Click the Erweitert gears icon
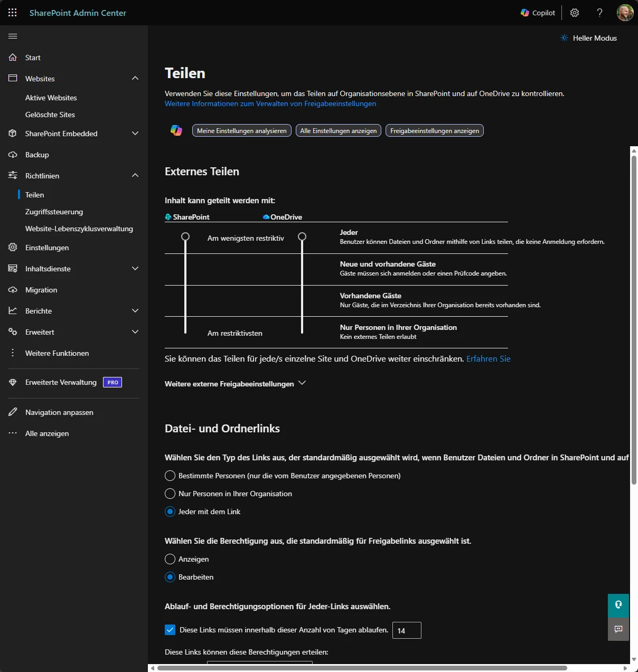This screenshot has height=672, width=638. [13, 332]
